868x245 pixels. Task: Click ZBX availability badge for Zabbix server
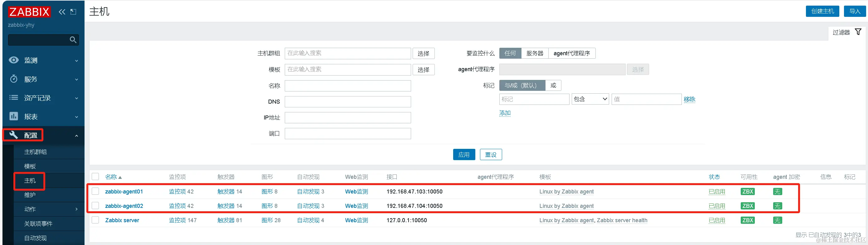(747, 220)
